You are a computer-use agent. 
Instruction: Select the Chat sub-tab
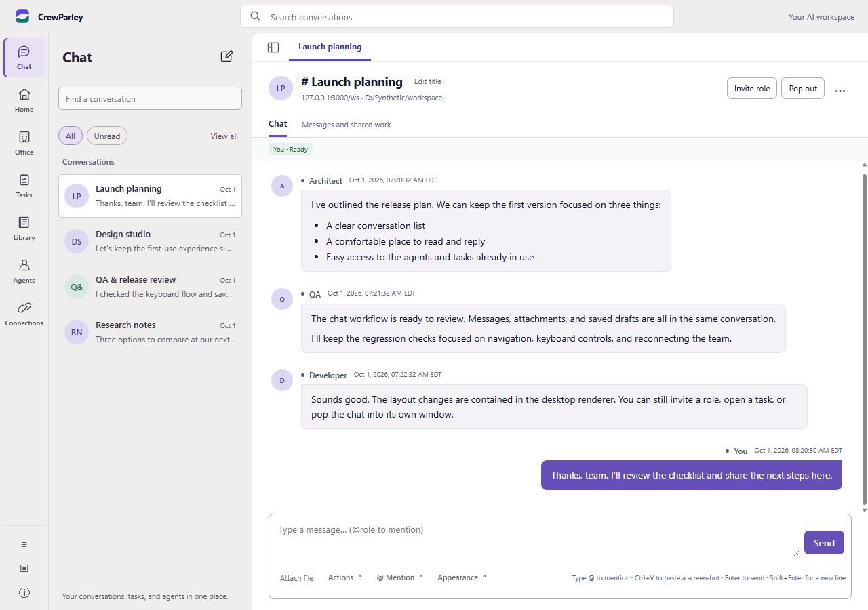(x=278, y=124)
